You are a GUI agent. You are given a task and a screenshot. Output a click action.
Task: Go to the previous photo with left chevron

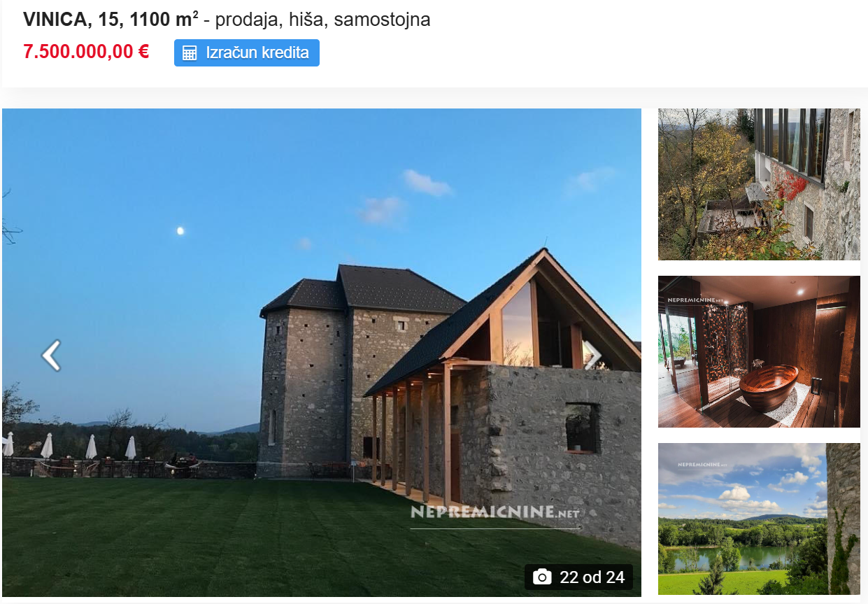51,356
